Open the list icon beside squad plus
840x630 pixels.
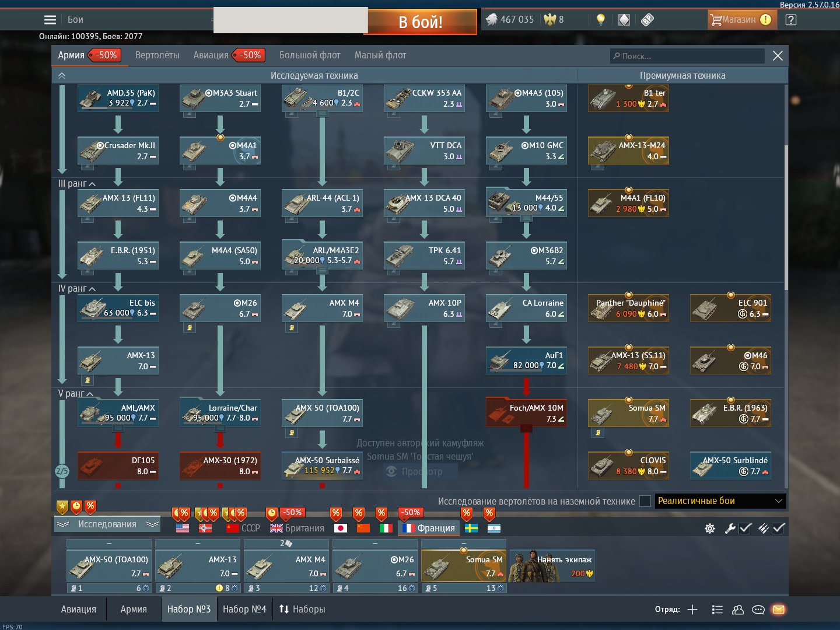tap(717, 610)
